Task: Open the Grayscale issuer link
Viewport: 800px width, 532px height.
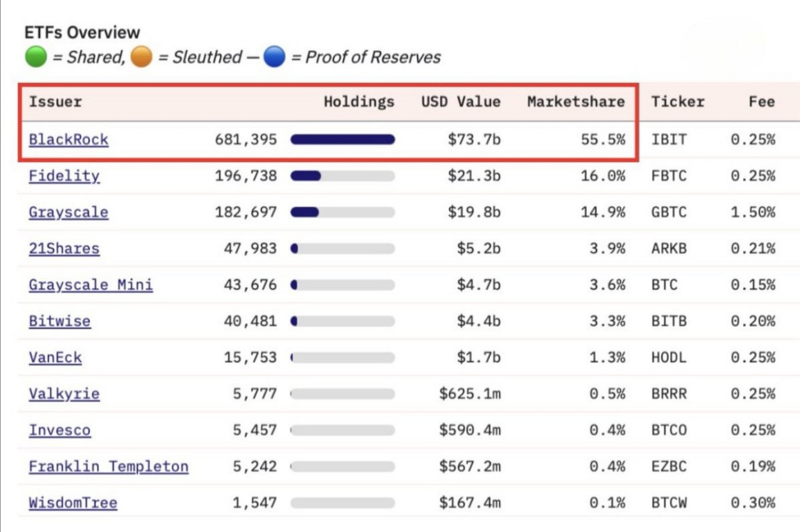Action: (69, 212)
